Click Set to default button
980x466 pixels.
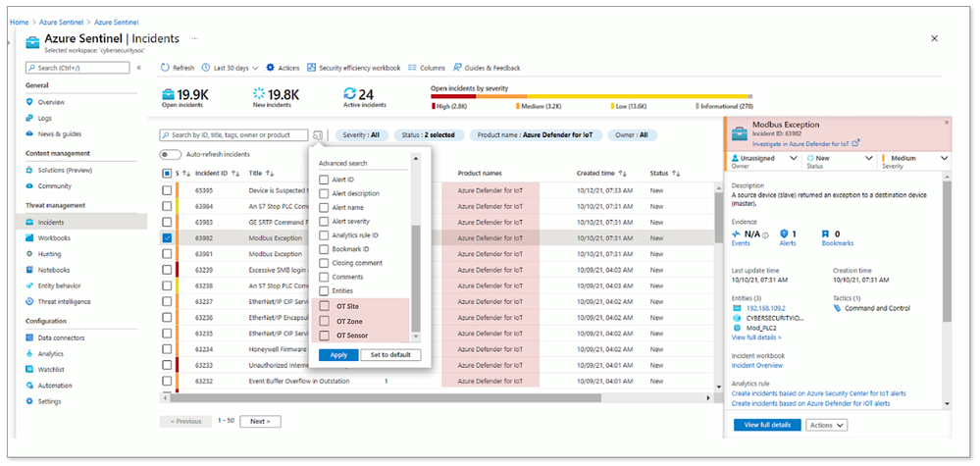[390, 355]
